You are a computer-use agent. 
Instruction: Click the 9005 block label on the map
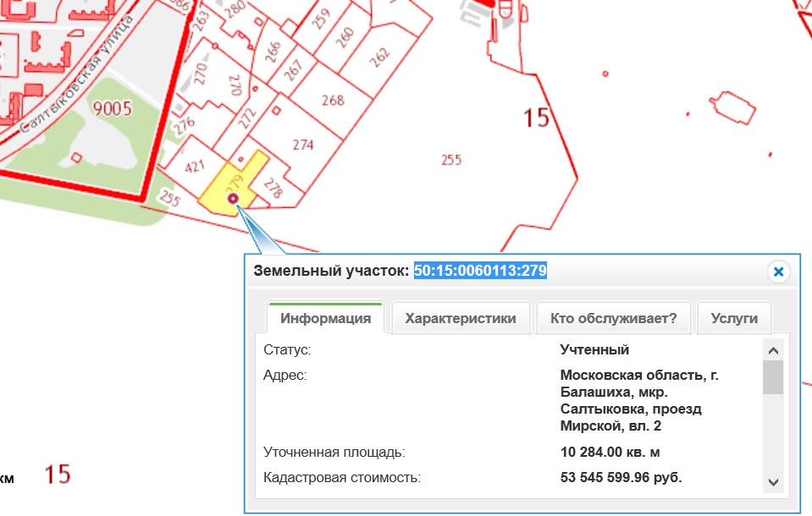click(113, 108)
